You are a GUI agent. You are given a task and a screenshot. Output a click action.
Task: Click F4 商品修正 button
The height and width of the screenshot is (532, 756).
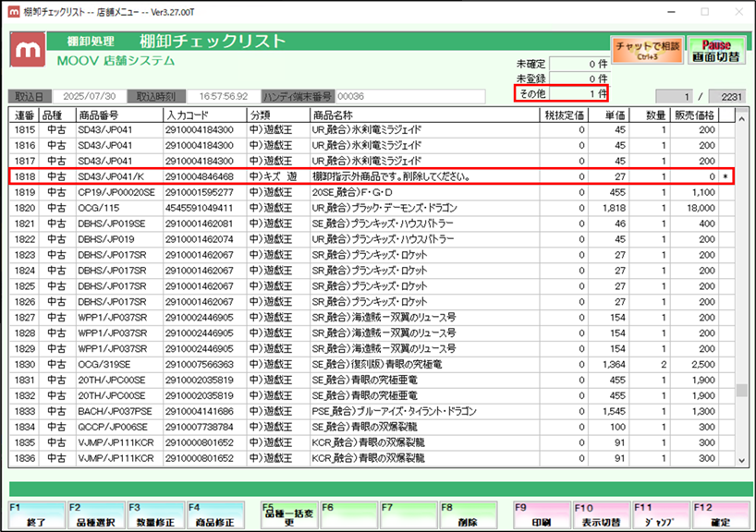(x=215, y=515)
